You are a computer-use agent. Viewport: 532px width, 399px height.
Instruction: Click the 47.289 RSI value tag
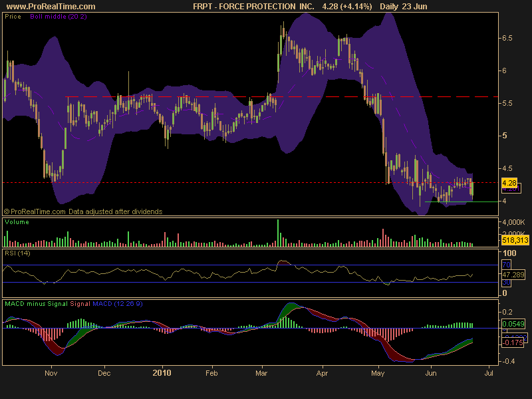tap(513, 274)
